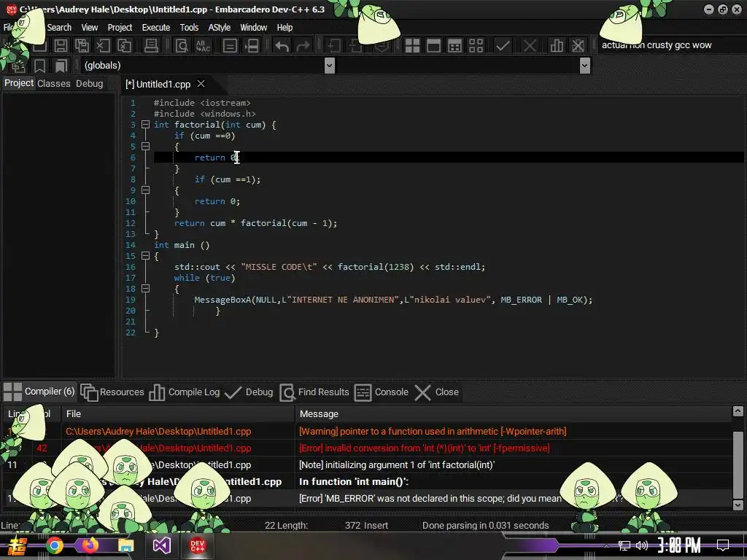This screenshot has width=747, height=560.
Task: Start debugging with the checkmark toolbar icon
Action: tap(503, 46)
